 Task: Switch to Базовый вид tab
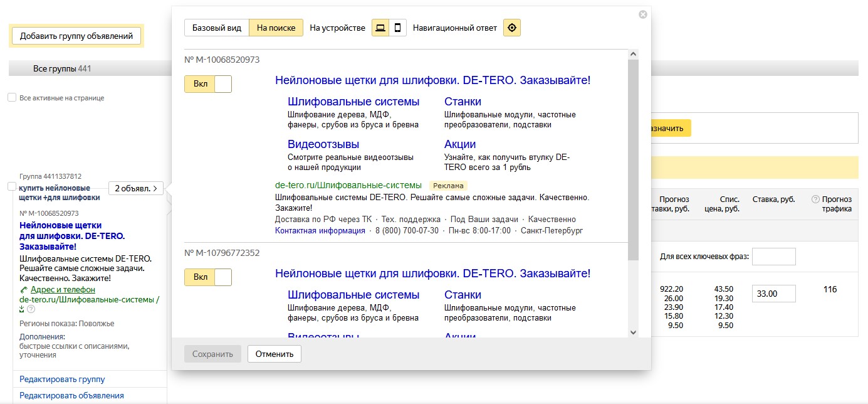217,28
